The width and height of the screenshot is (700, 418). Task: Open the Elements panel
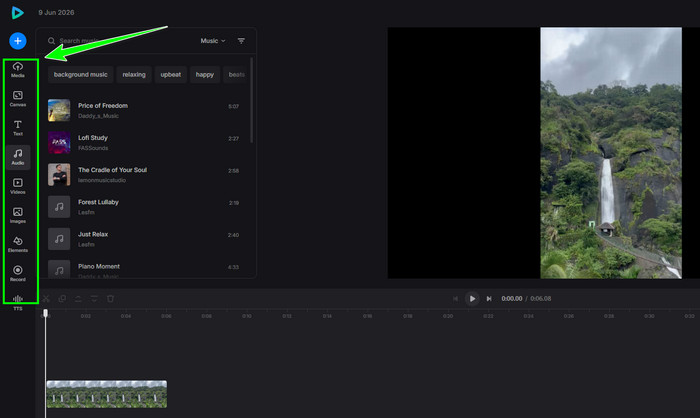(x=18, y=244)
